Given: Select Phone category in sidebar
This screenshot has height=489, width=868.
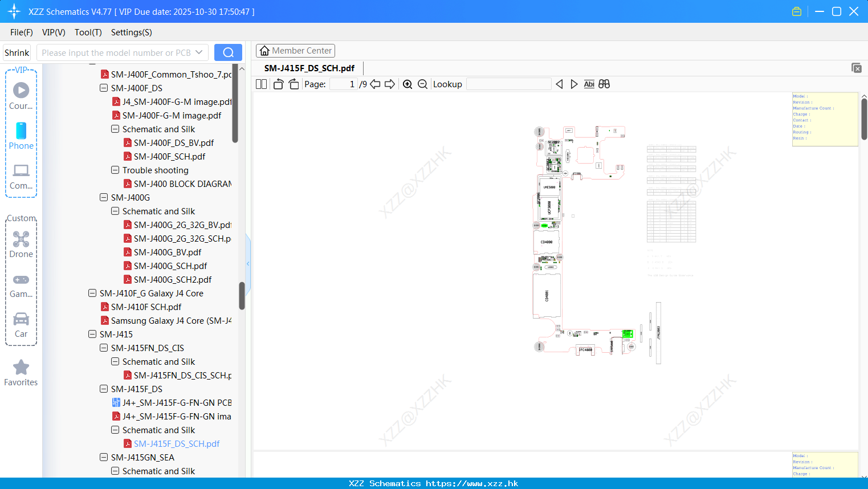Looking at the screenshot, I should (x=21, y=136).
